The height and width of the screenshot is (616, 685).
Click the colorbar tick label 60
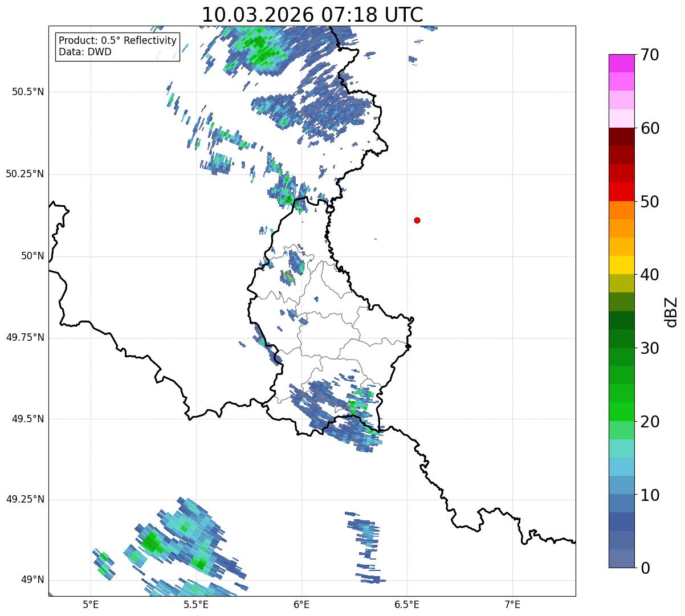[x=650, y=129]
